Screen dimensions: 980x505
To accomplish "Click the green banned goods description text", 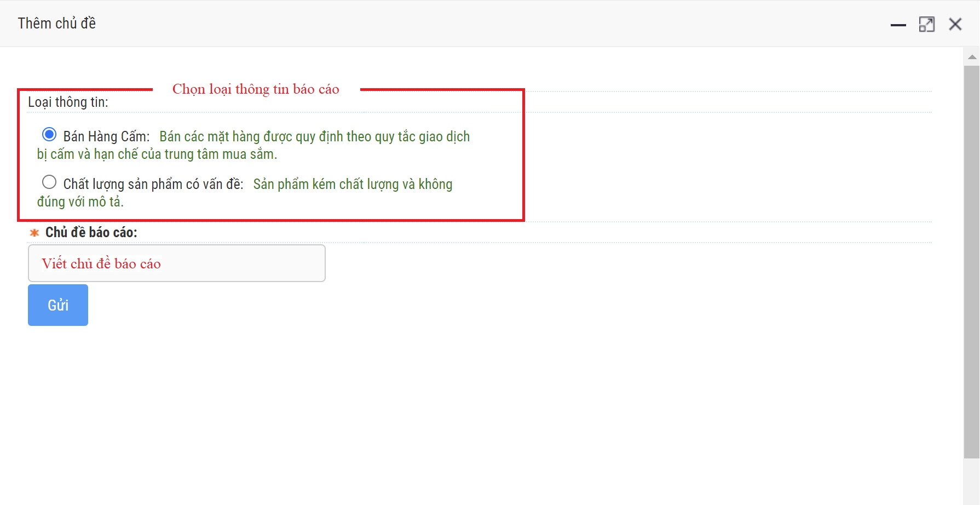I will [314, 136].
